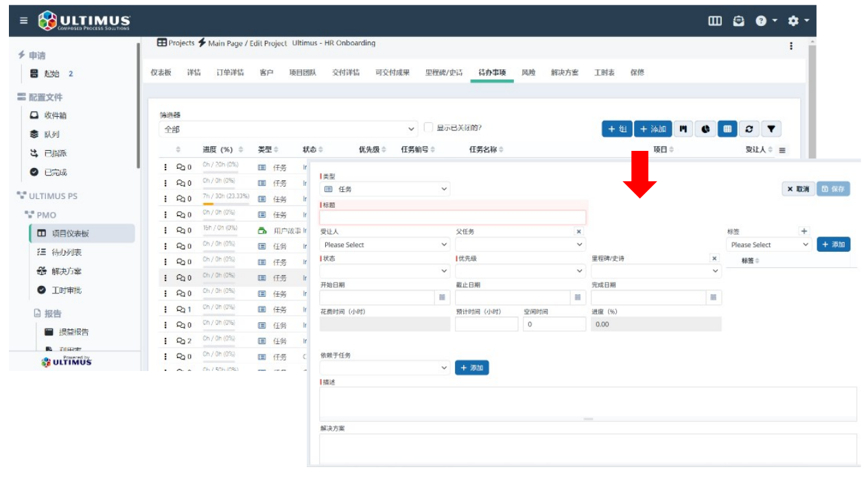Click + 添加 button in list toolbar
Image resolution: width=868 pixels, height=478 pixels.
[x=653, y=129]
